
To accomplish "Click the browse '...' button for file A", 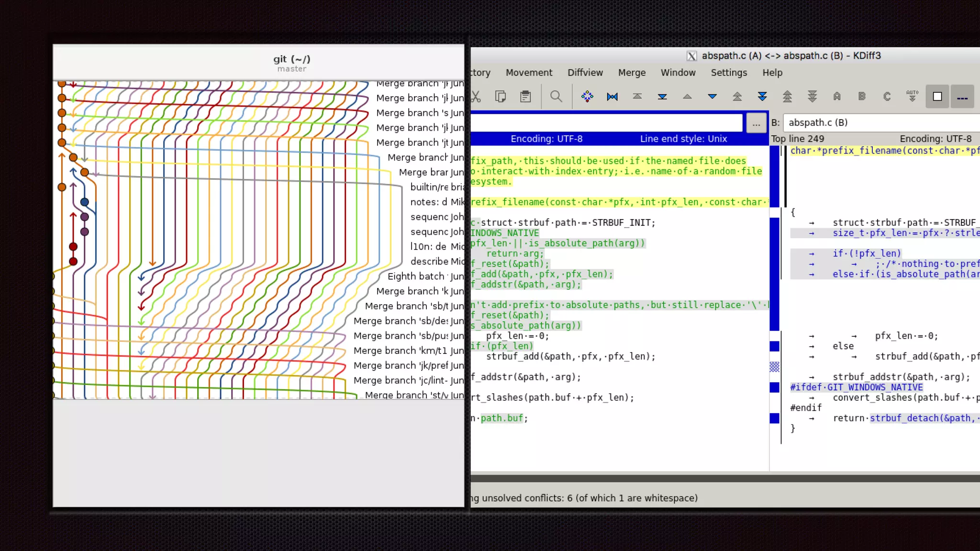I will (x=756, y=123).
